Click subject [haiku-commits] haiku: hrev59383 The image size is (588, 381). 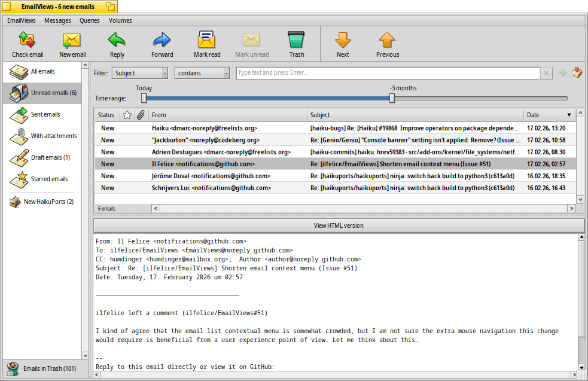pos(415,153)
